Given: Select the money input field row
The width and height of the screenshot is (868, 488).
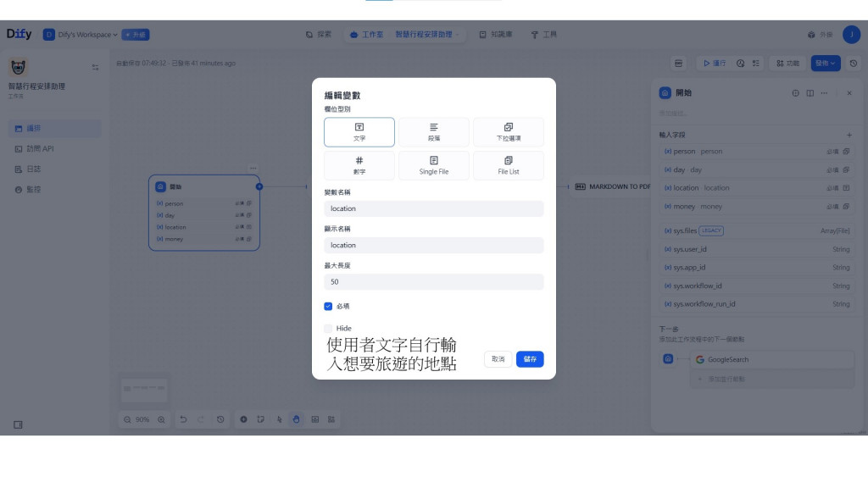Looking at the screenshot, I should click(756, 207).
